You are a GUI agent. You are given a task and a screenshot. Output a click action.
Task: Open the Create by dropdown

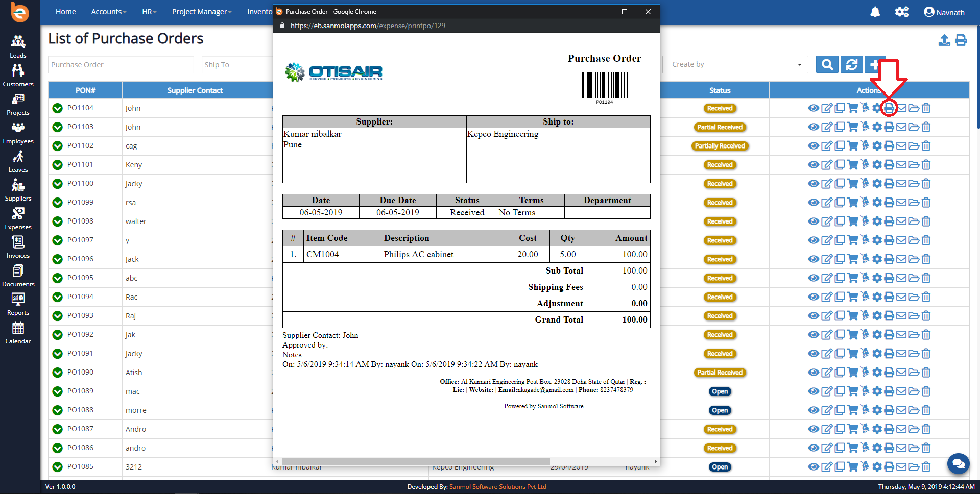coord(735,64)
